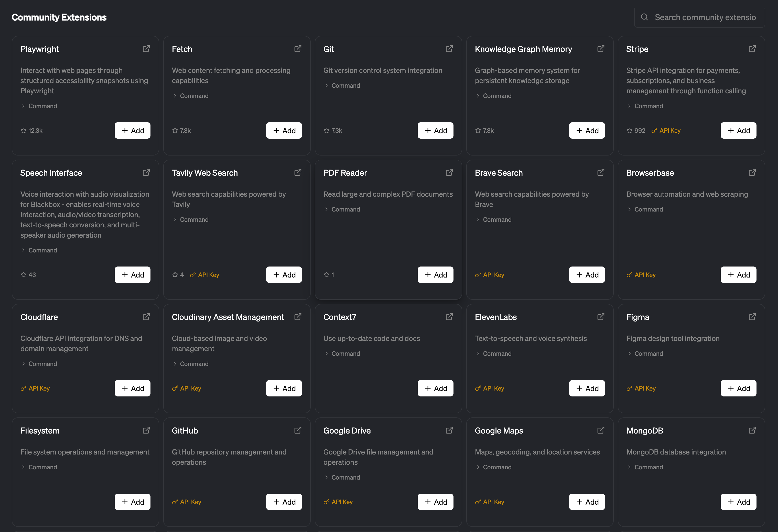Expand Command section on Cloudflare card

39,364
